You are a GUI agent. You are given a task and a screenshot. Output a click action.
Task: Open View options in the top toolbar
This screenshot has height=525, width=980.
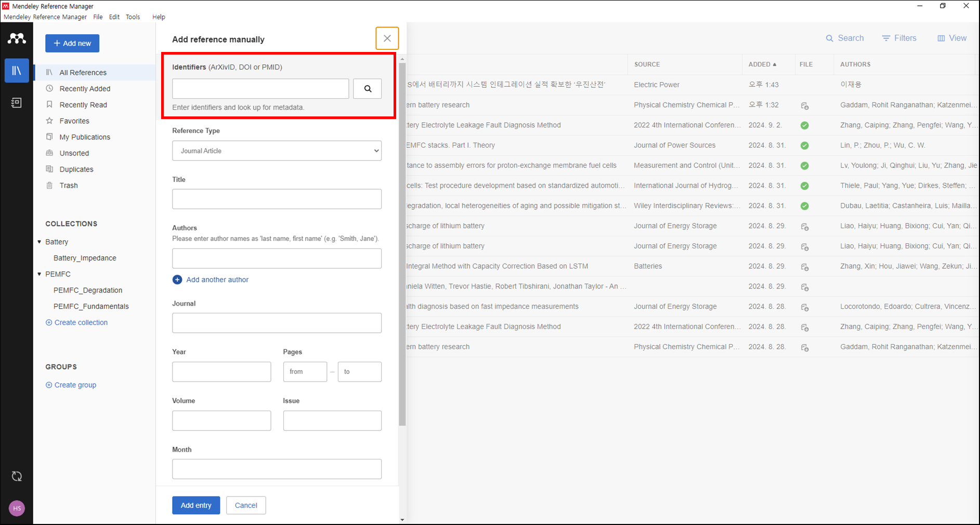tap(952, 38)
